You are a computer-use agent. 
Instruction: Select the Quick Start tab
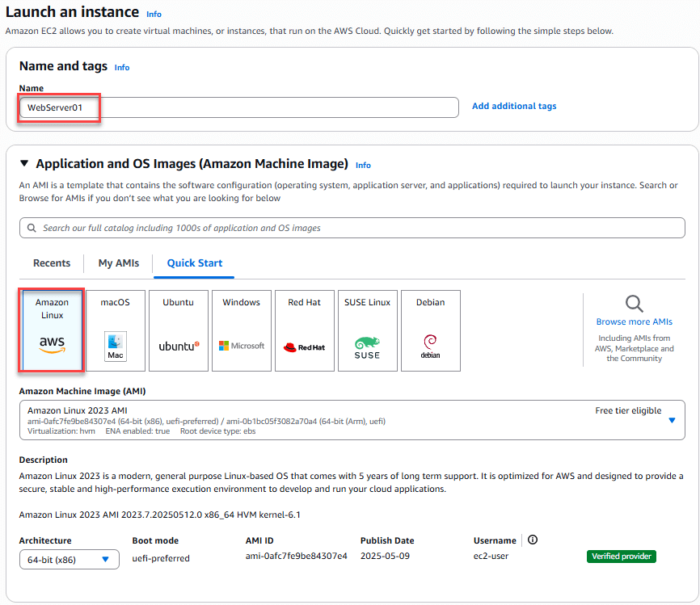click(x=194, y=263)
